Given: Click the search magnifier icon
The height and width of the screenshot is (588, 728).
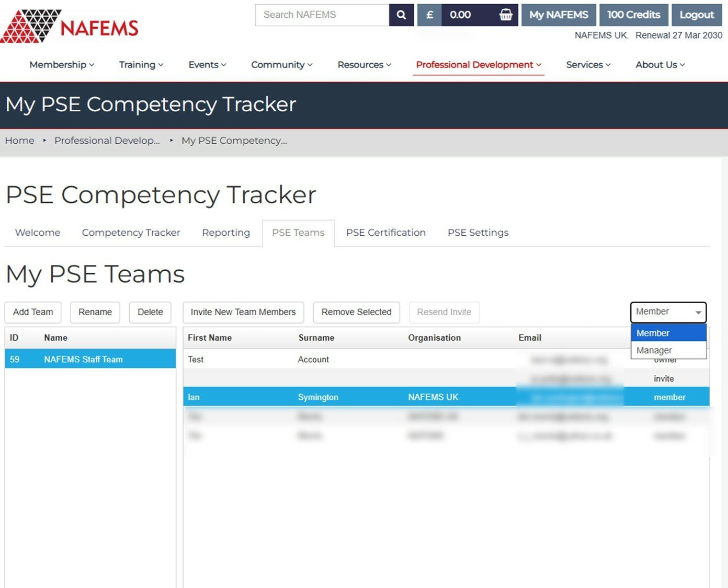Looking at the screenshot, I should [x=401, y=15].
